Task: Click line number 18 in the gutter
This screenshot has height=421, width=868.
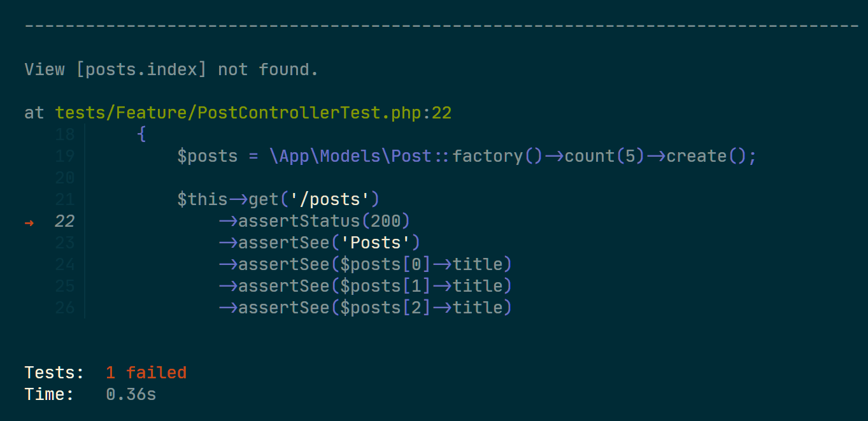Action: point(64,134)
